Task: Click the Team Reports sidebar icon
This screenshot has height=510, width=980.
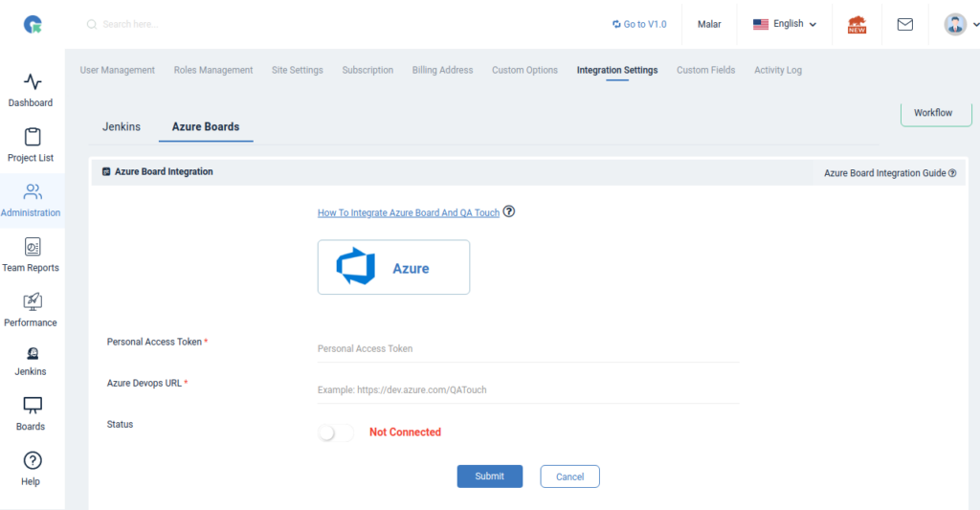Action: [33, 247]
